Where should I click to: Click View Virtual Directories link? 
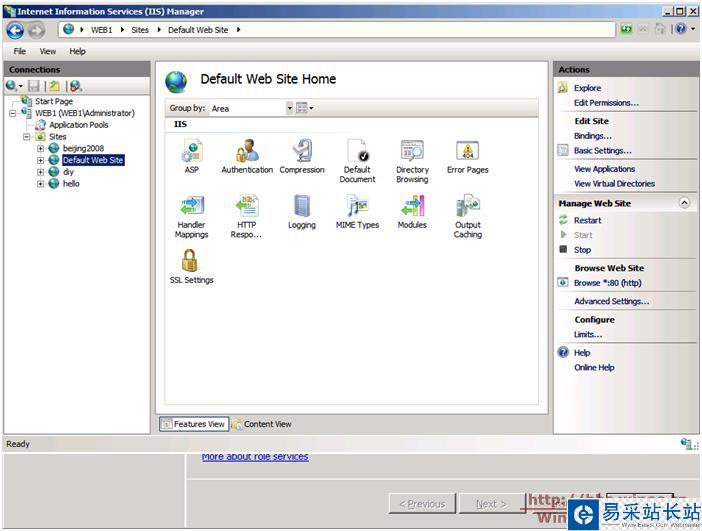(614, 184)
